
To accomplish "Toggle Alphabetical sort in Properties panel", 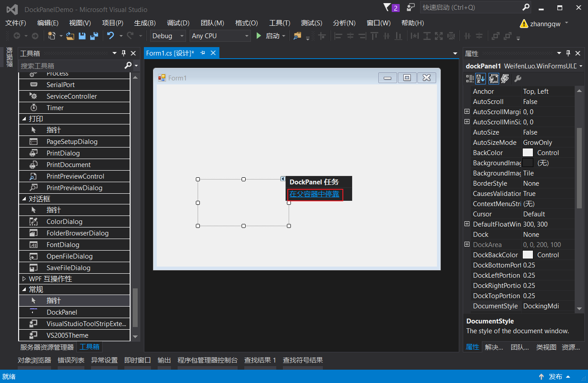I will pyautogui.click(x=481, y=79).
